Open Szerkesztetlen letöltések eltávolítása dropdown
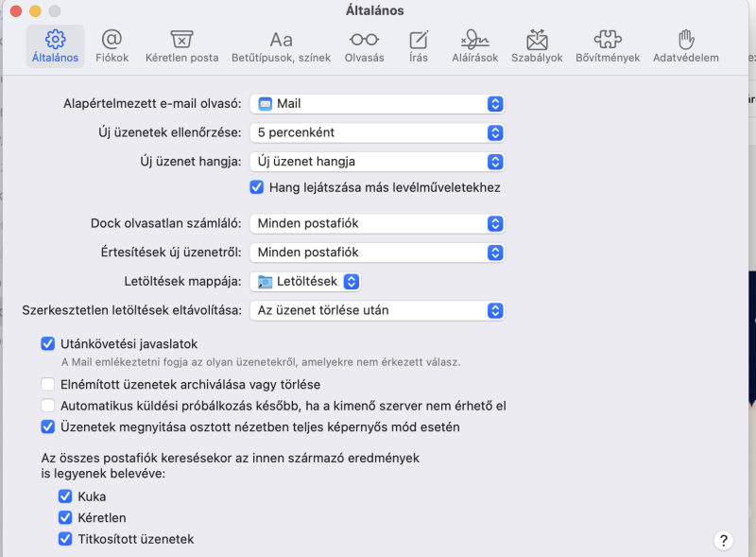Image resolution: width=756 pixels, height=557 pixels. (x=377, y=310)
